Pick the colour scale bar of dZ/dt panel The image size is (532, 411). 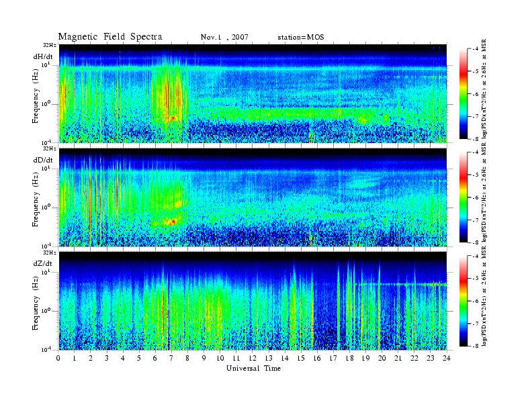click(463, 301)
